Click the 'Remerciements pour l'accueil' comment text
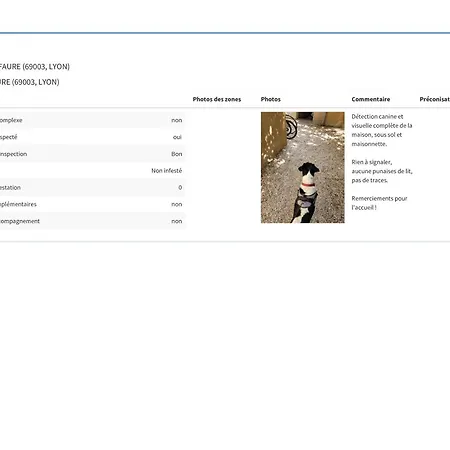The height and width of the screenshot is (450, 450). [x=379, y=203]
